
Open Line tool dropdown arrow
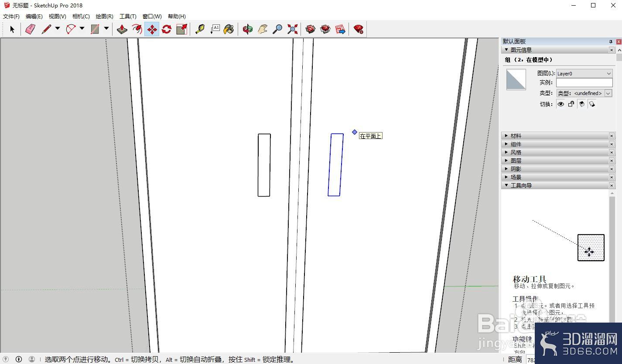[57, 29]
